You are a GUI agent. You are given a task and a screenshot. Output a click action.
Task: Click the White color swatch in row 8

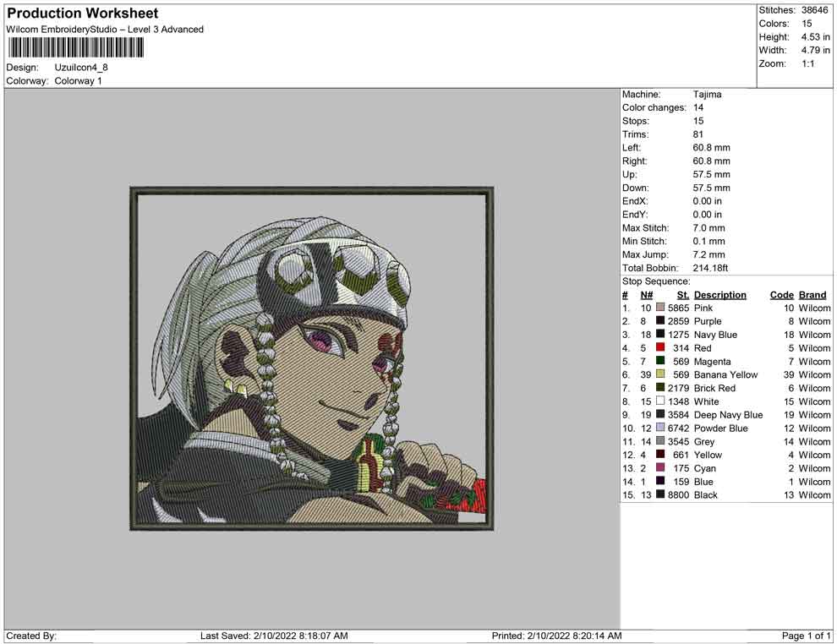point(660,401)
